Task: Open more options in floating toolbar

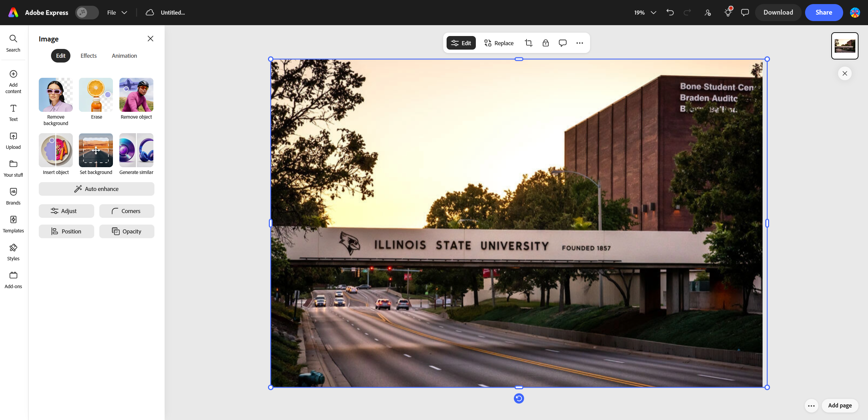Action: [x=580, y=43]
